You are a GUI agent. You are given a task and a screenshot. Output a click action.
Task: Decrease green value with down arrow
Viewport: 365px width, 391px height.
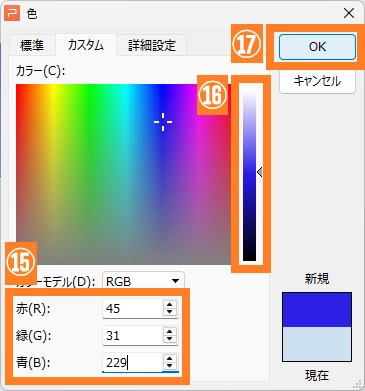[170, 339]
